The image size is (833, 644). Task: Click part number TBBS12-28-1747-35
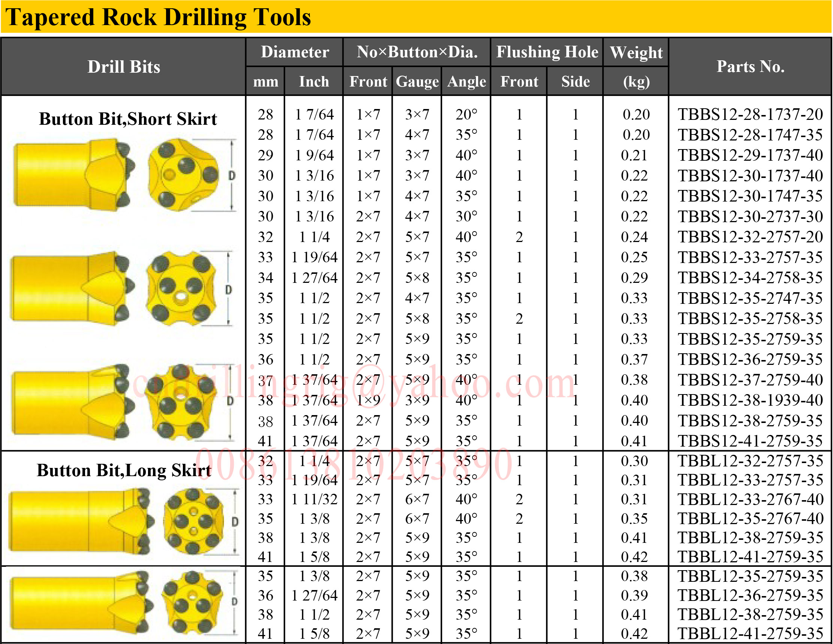(x=750, y=135)
